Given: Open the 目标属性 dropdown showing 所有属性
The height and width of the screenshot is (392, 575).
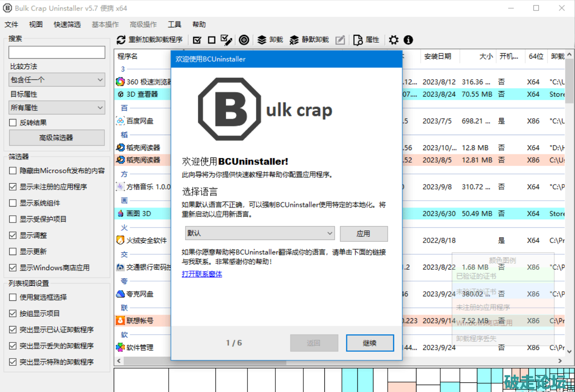Looking at the screenshot, I should tap(57, 108).
